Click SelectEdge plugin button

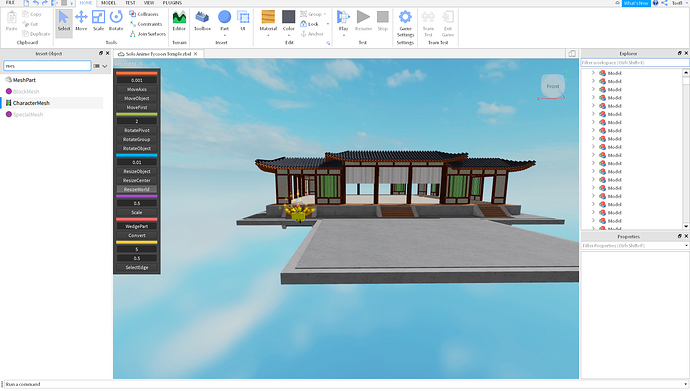(x=137, y=267)
